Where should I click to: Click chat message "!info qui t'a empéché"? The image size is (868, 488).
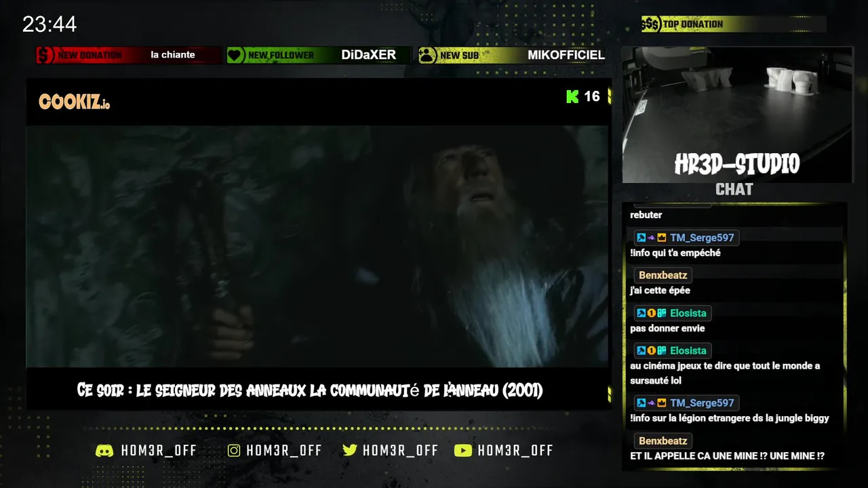point(675,253)
